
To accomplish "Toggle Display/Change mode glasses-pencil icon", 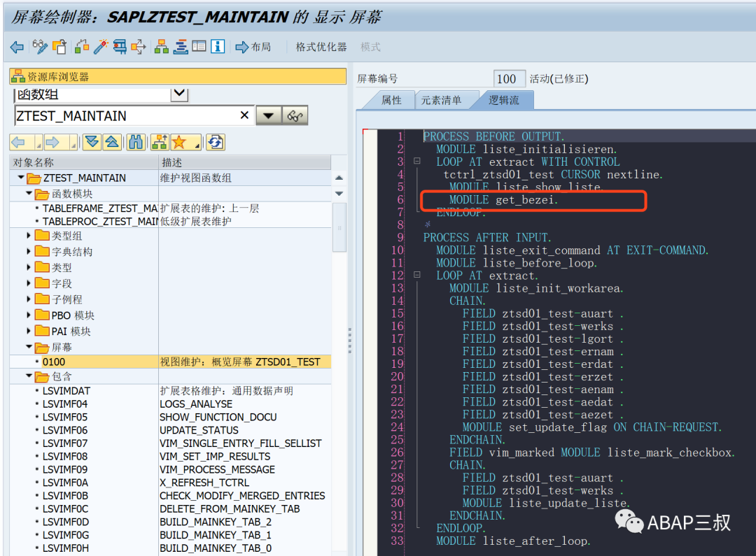I will pyautogui.click(x=39, y=47).
